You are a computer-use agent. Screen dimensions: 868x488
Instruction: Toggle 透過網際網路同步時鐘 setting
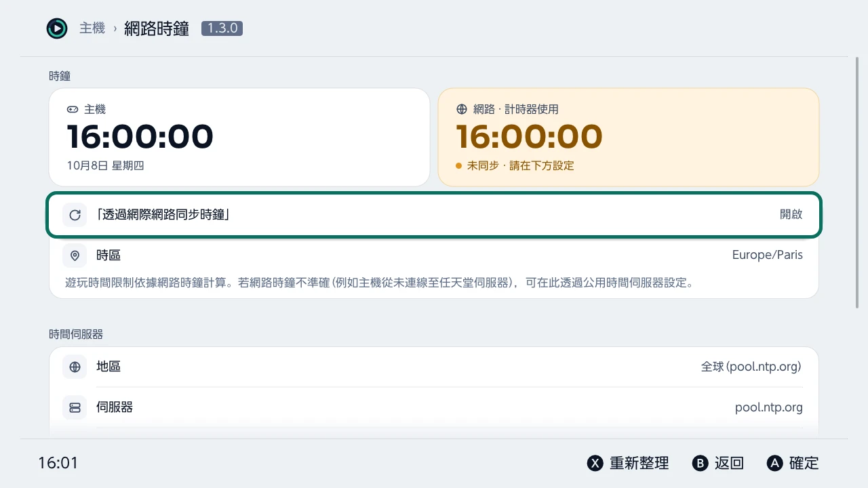pyautogui.click(x=434, y=215)
